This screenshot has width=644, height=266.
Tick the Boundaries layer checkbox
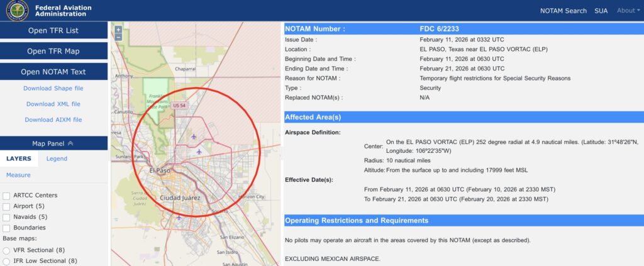click(6, 228)
